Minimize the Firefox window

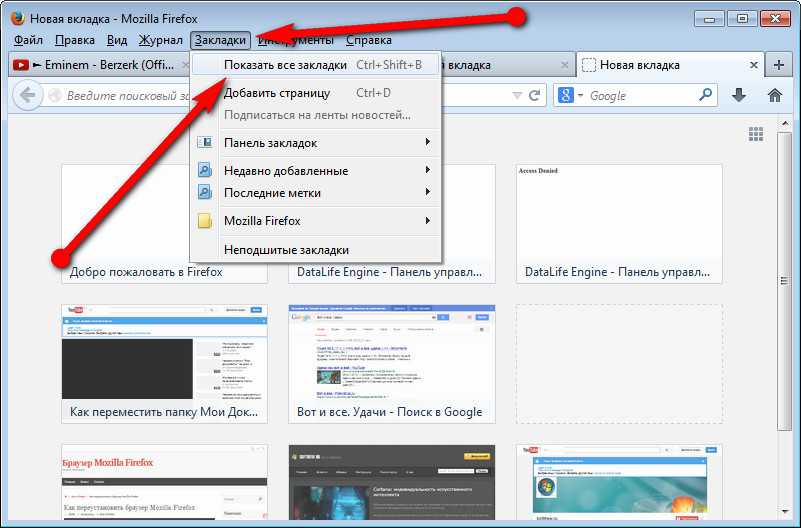tap(709, 19)
